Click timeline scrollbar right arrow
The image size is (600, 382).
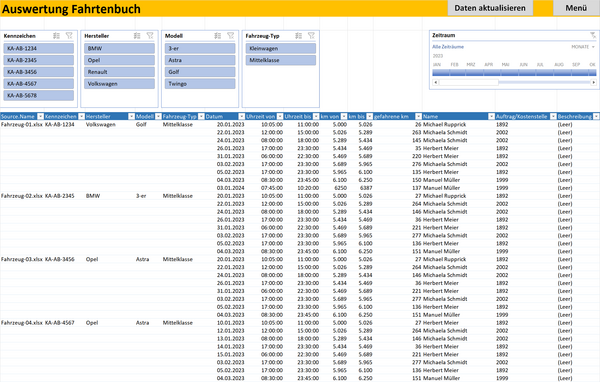(x=593, y=82)
